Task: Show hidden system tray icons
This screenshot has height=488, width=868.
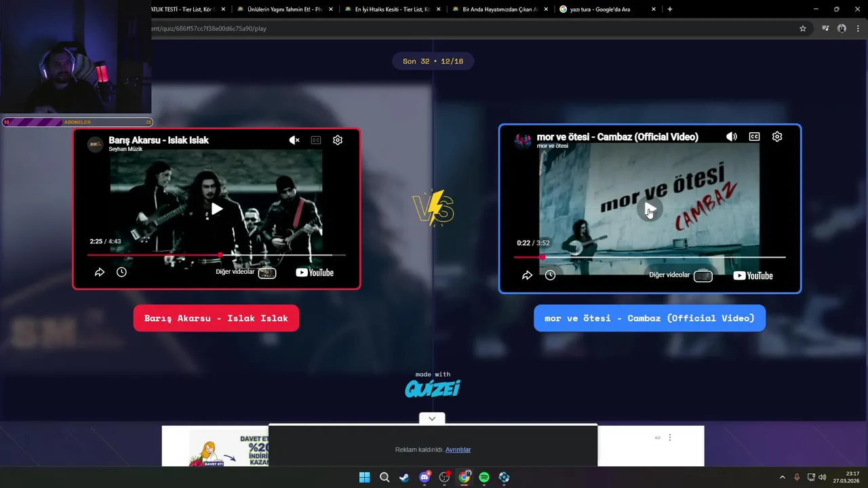Action: point(782,477)
